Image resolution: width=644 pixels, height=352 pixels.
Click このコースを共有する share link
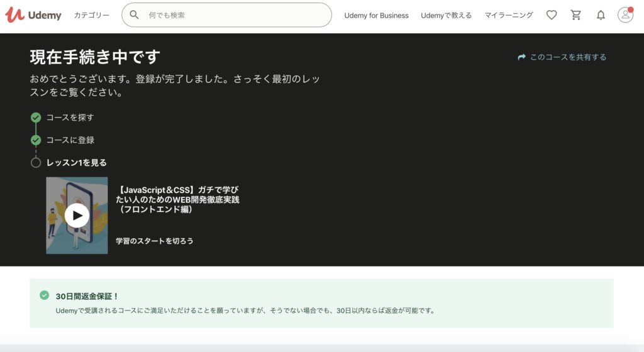(x=562, y=57)
